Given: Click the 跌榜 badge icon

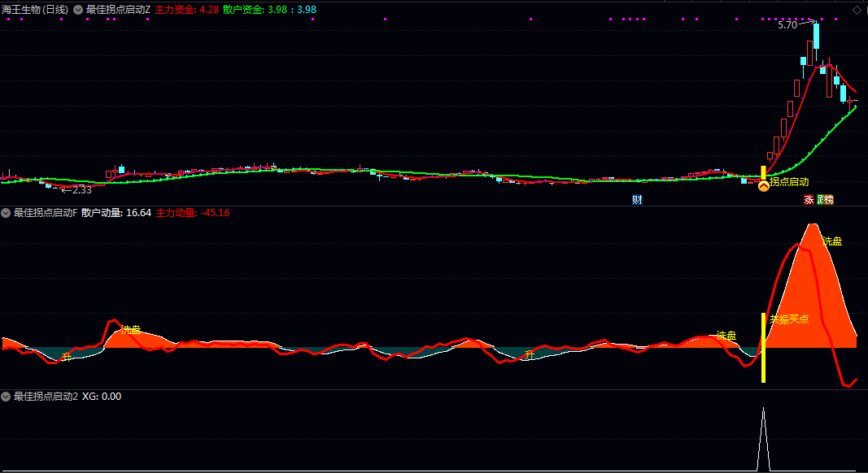Looking at the screenshot, I should (x=825, y=199).
